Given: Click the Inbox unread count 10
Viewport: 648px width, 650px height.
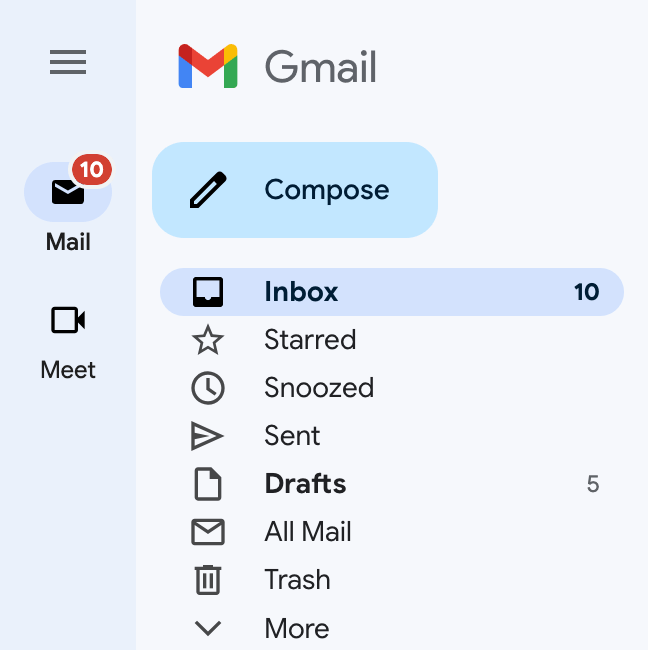Looking at the screenshot, I should click(x=587, y=292).
